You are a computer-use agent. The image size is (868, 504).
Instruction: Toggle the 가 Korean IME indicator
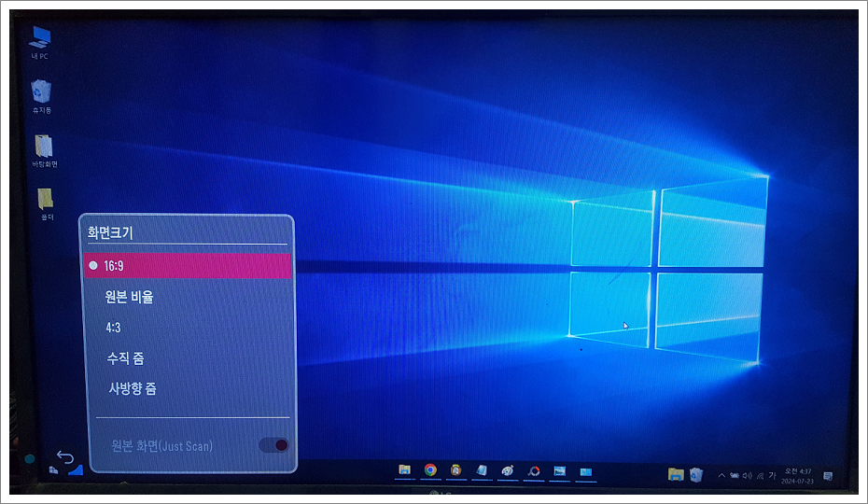pos(772,475)
